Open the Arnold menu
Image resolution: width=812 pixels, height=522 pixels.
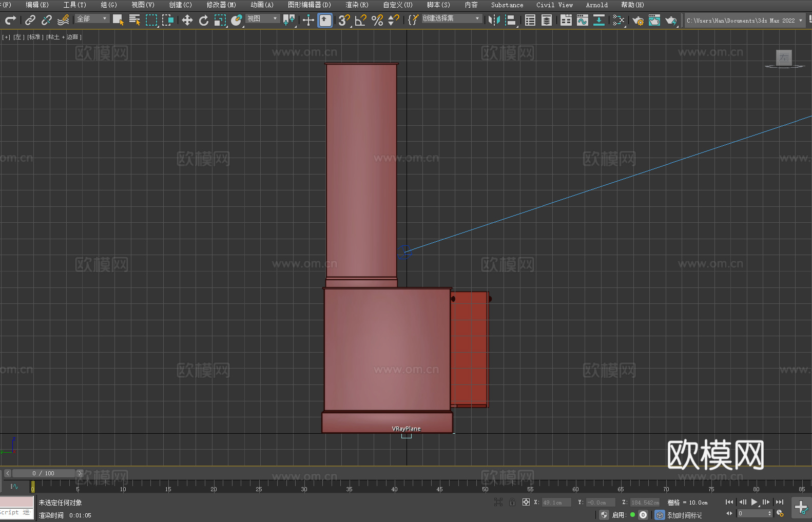(x=597, y=5)
